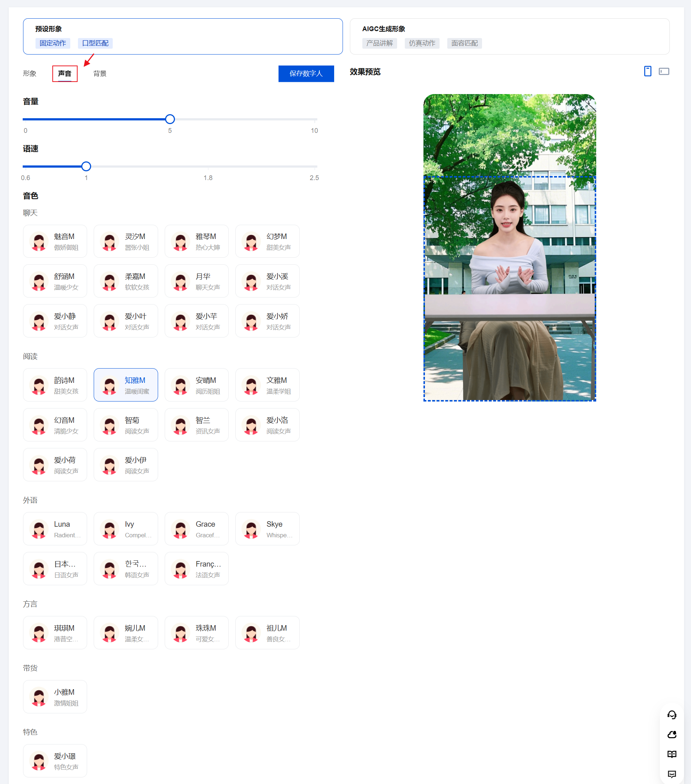
Task: Click the 保存数字人 button
Action: tap(306, 74)
